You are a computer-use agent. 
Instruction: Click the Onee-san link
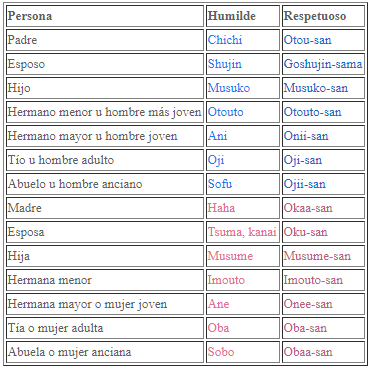[308, 304]
